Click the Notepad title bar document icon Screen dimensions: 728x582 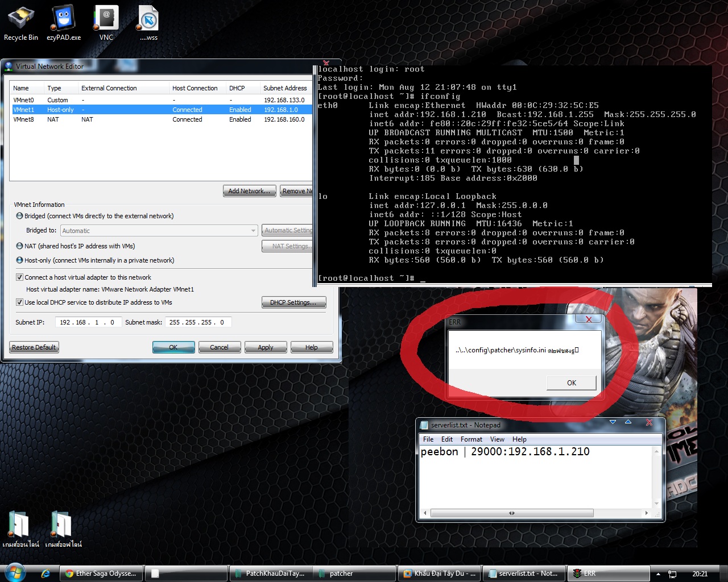tap(424, 425)
